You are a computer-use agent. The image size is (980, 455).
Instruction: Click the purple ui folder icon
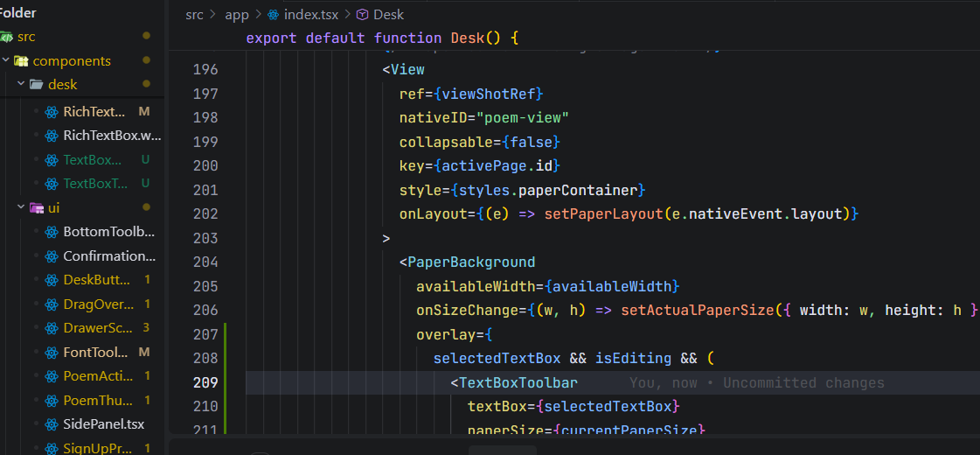[x=36, y=207]
